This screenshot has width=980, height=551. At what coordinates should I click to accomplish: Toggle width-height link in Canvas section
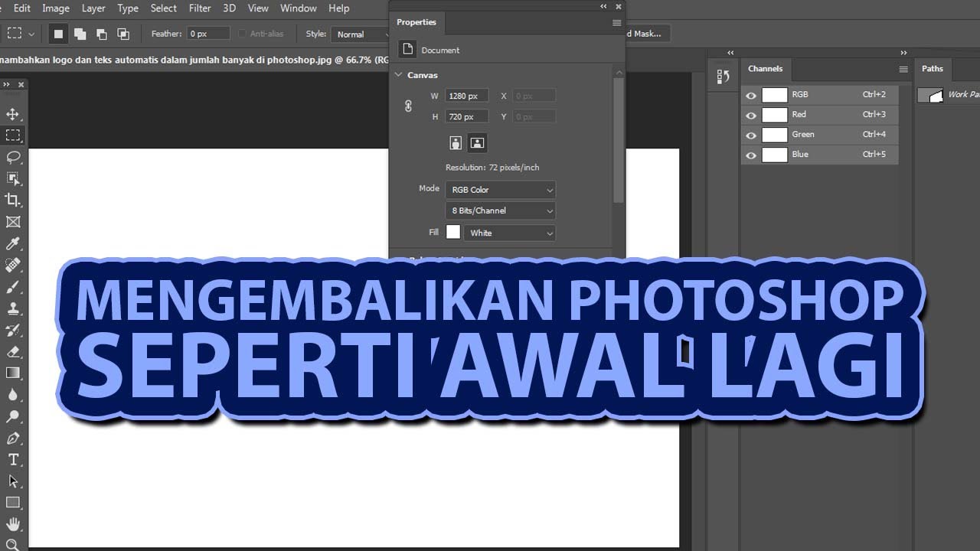click(x=408, y=106)
